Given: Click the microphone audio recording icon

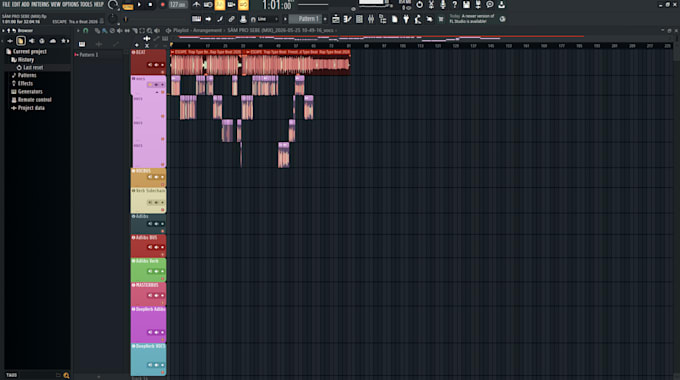Looking at the screenshot, I should (443, 5).
